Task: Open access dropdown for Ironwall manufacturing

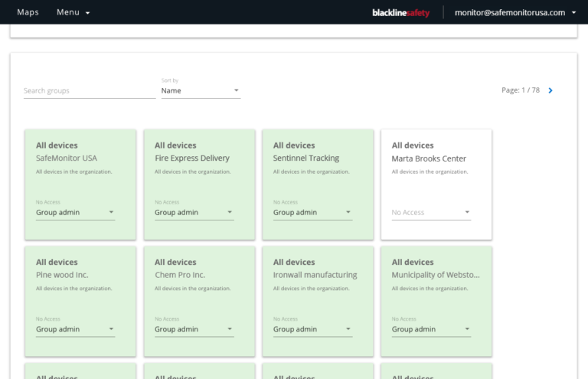Action: point(312,329)
